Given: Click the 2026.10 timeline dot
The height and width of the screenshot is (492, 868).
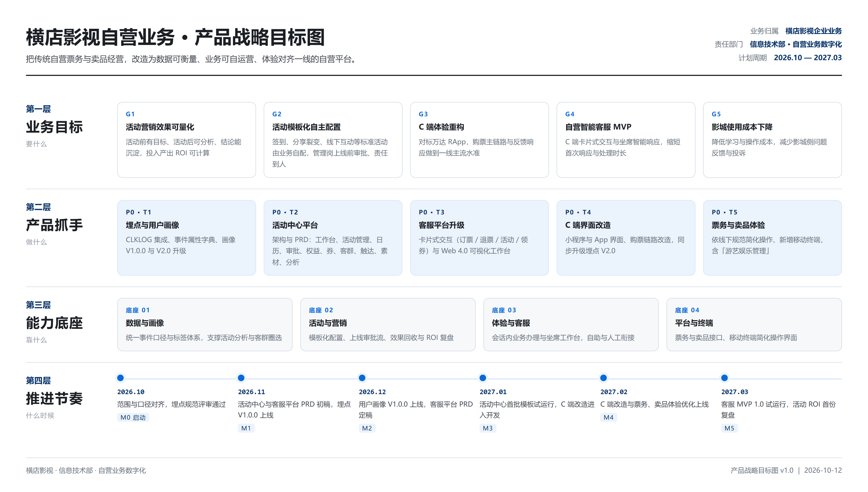Looking at the screenshot, I should [120, 378].
